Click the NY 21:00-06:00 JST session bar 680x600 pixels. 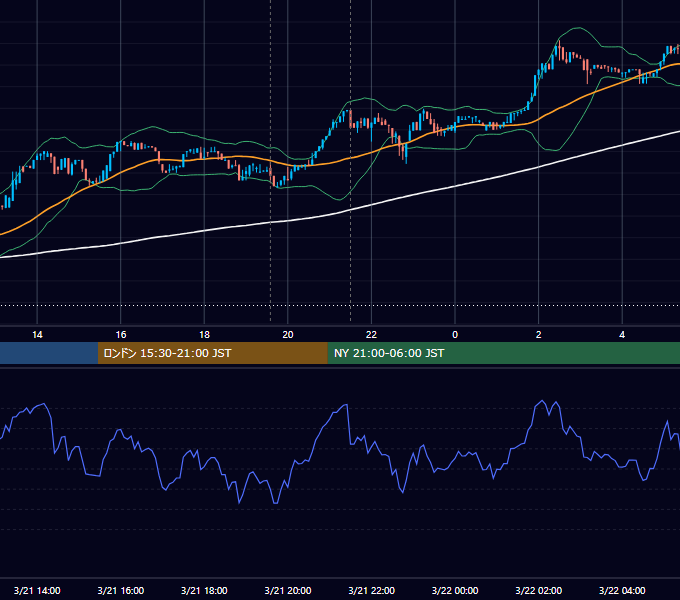tap(503, 353)
